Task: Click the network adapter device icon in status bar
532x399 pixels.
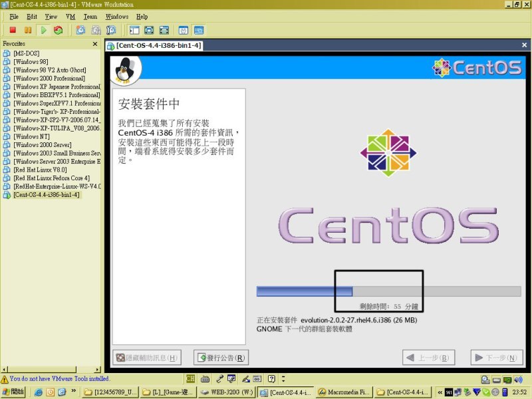Action: pyautogui.click(x=507, y=380)
